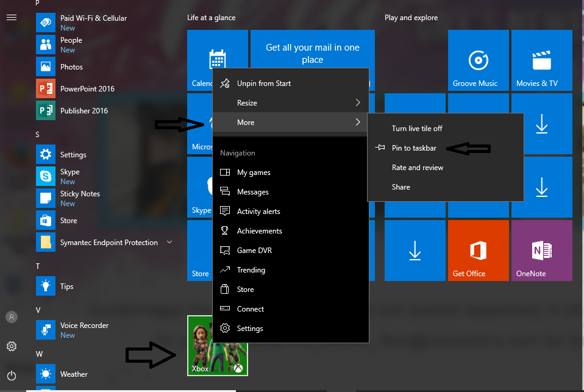Open the sidebar Settings gear icon
The height and width of the screenshot is (392, 584).
12,346
